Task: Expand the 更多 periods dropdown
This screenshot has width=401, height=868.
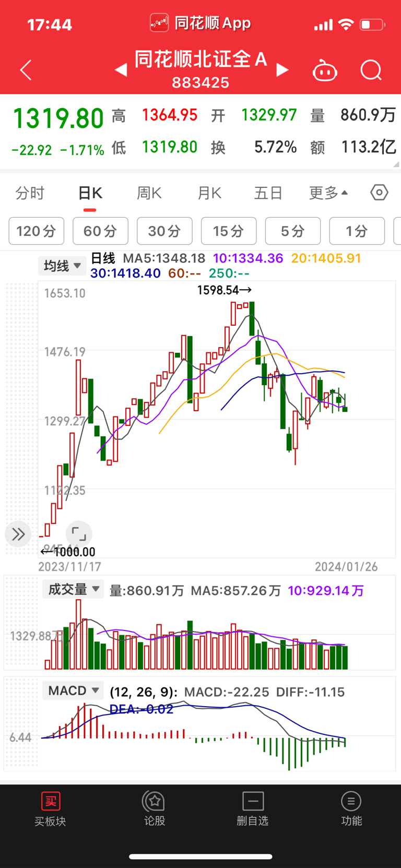Action: click(x=328, y=193)
